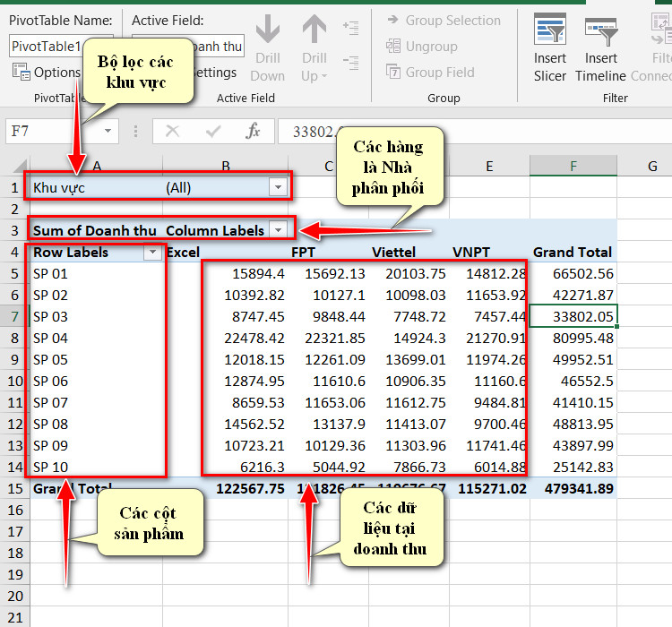This screenshot has width=672, height=627.
Task: Click total cell 115271.02
Action: point(489,488)
